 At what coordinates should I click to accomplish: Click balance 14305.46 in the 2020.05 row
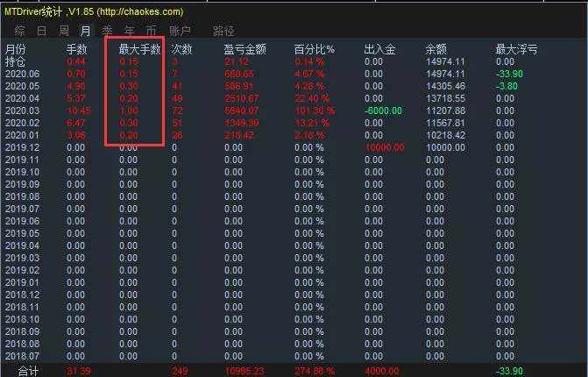(x=445, y=86)
